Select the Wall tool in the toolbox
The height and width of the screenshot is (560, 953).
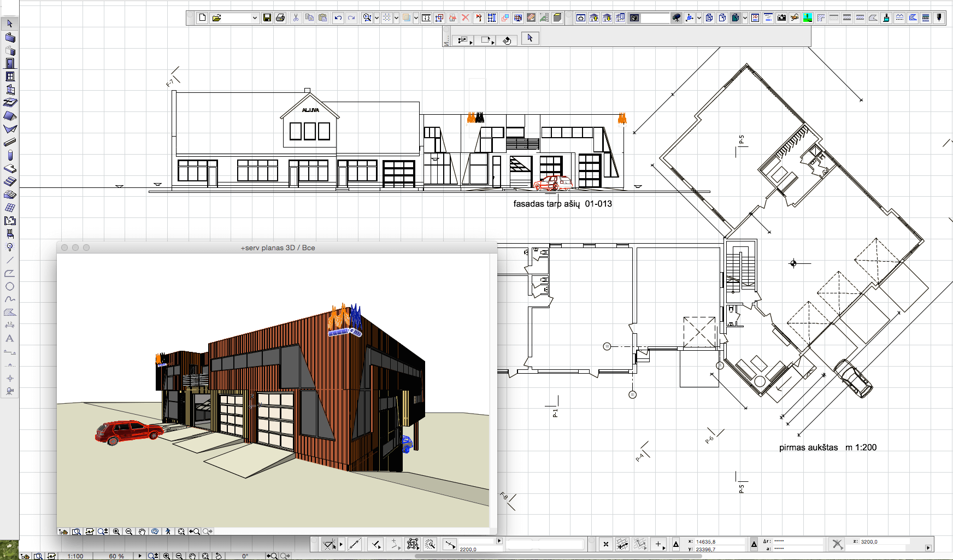coord(10,37)
